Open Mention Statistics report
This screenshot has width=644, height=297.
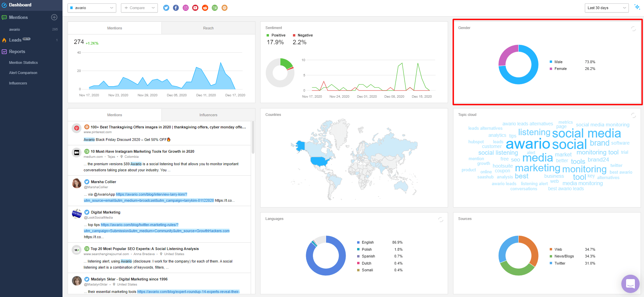point(23,63)
